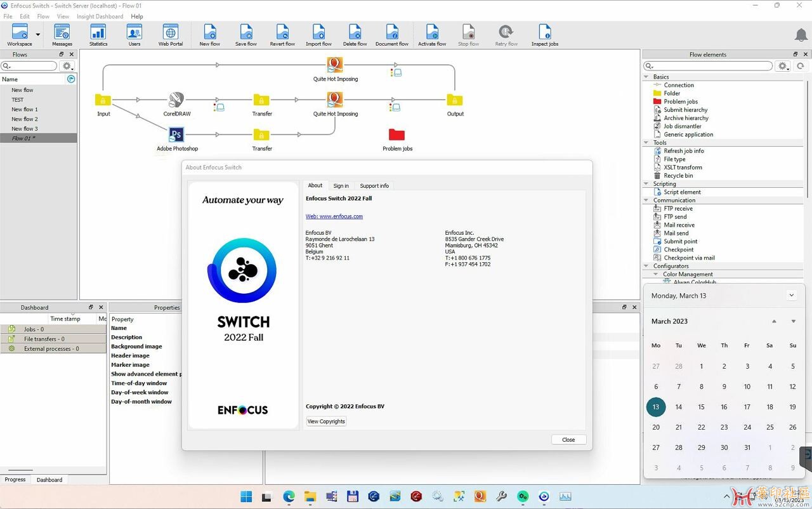812x509 pixels.
Task: Select March 20 in the calendar
Action: [656, 427]
